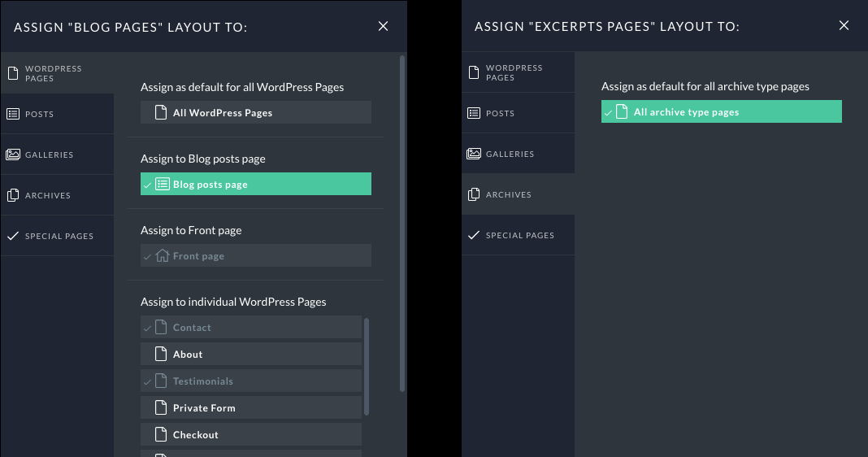
Task: Click the page icon beside All WordPress Pages
Action: (x=161, y=112)
